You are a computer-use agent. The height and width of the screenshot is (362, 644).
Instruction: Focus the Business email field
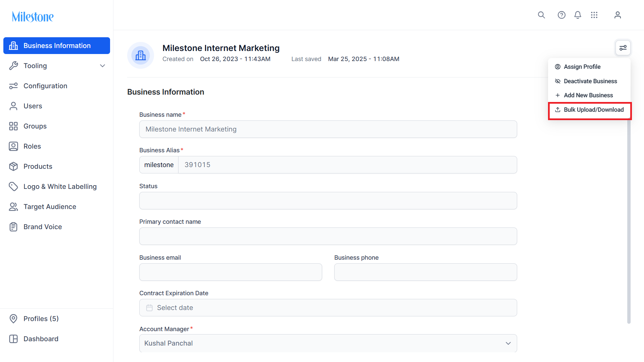click(231, 272)
